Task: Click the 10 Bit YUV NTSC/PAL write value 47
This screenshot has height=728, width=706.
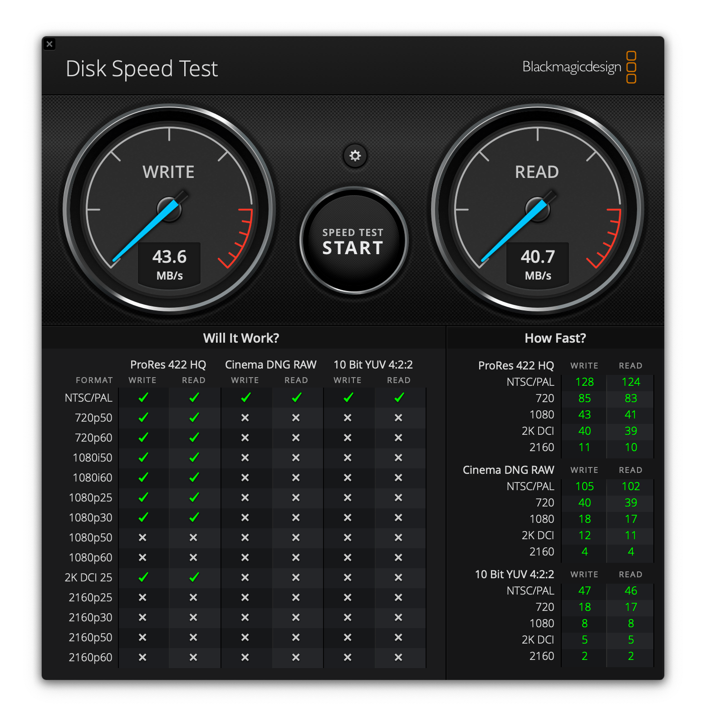Action: click(x=584, y=591)
